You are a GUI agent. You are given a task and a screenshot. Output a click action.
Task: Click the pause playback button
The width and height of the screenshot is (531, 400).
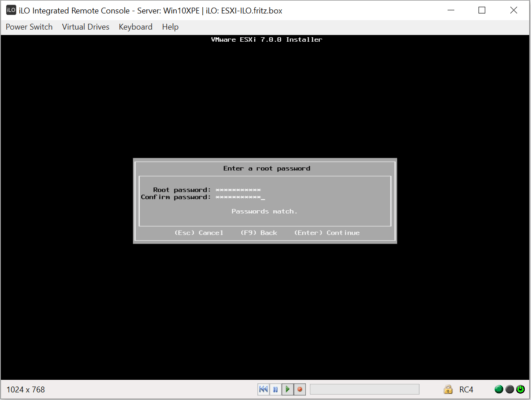tap(275, 390)
